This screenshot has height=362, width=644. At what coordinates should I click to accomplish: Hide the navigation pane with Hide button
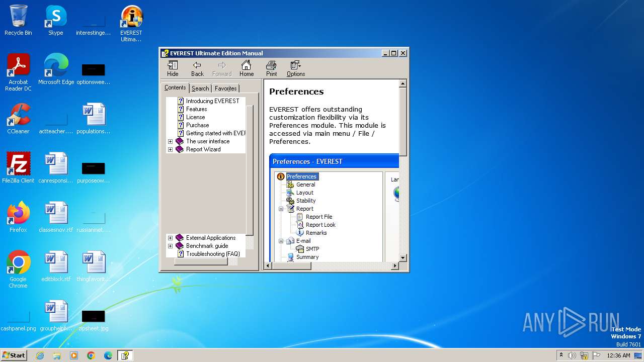coord(173,68)
